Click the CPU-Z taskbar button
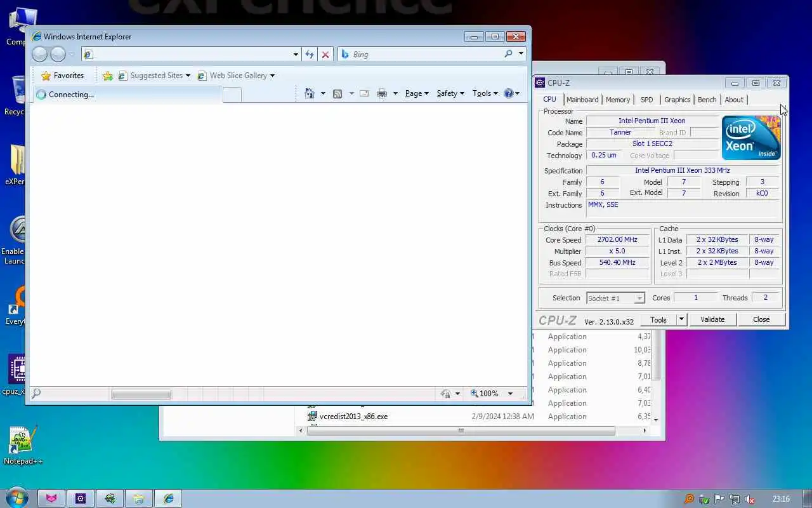This screenshot has height=508, width=812. coord(81,498)
